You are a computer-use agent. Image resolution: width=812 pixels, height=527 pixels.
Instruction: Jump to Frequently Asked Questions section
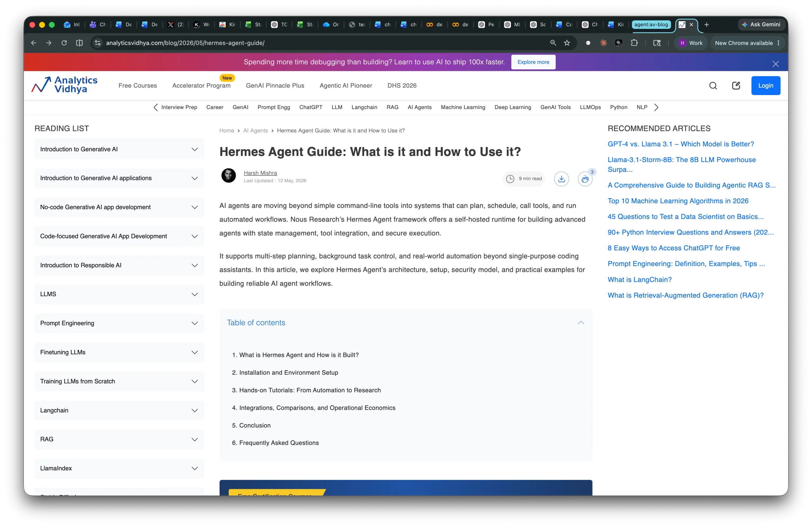(279, 443)
